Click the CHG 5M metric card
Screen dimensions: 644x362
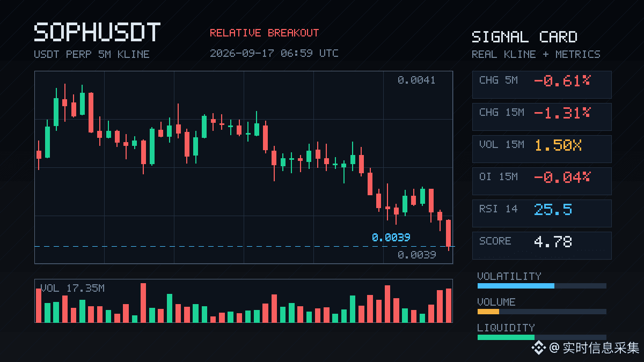coord(541,84)
